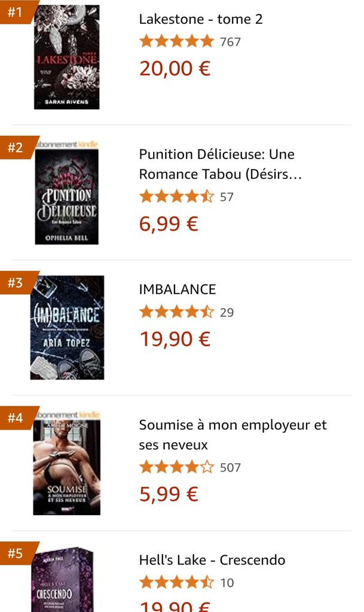364x612 pixels.
Task: Show the 507 ratings for Soumise
Action: point(231,467)
